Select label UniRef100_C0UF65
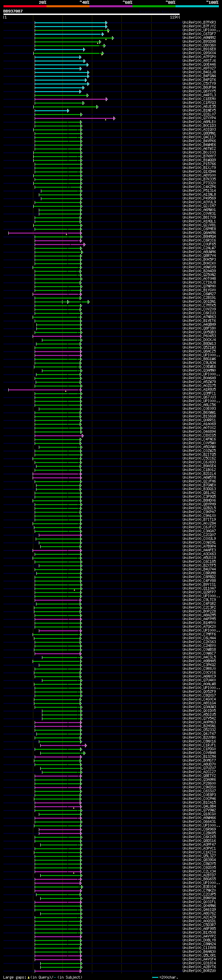 (199, 244)
